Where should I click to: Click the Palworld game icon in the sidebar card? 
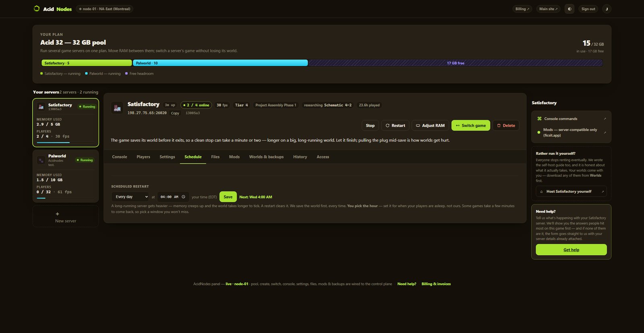click(x=41, y=160)
